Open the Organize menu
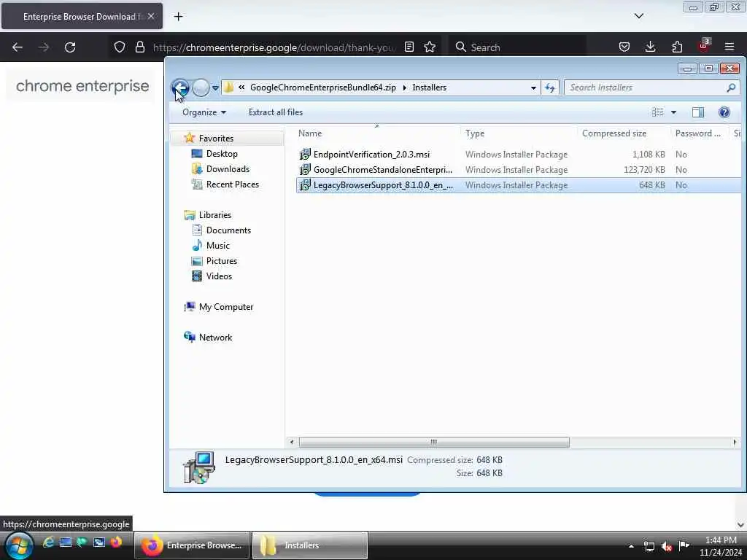Screen dimensions: 747x560 click(x=204, y=112)
